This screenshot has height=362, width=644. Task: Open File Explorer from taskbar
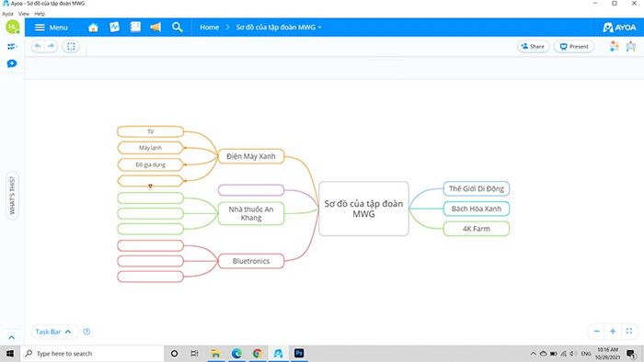[215, 354]
